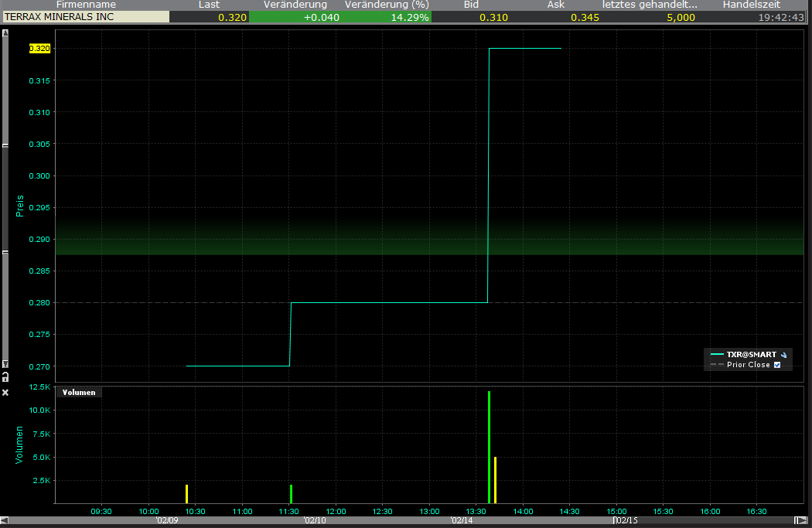
Task: Click the padlock icon below the price scale
Action: point(5,376)
